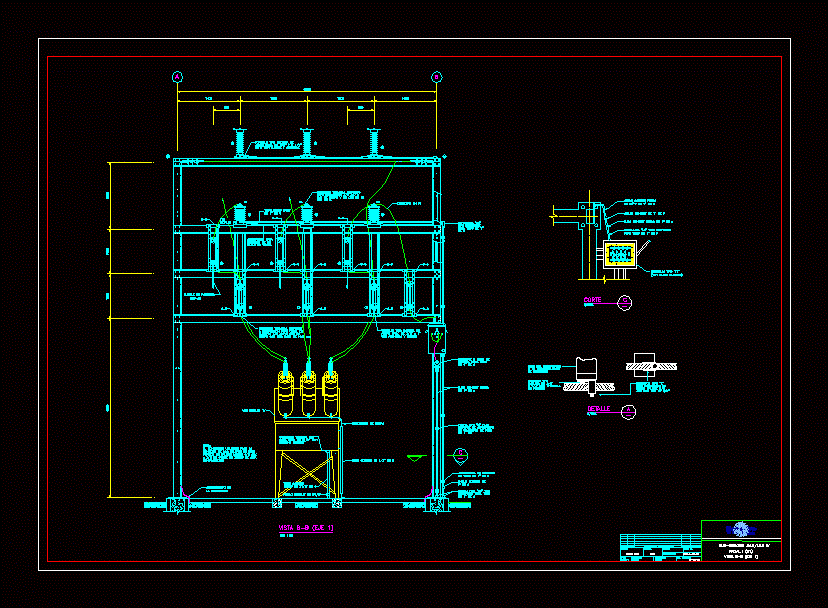This screenshot has width=828, height=608.
Task: Click the cyan revision table in title block
Action: pyautogui.click(x=661, y=547)
